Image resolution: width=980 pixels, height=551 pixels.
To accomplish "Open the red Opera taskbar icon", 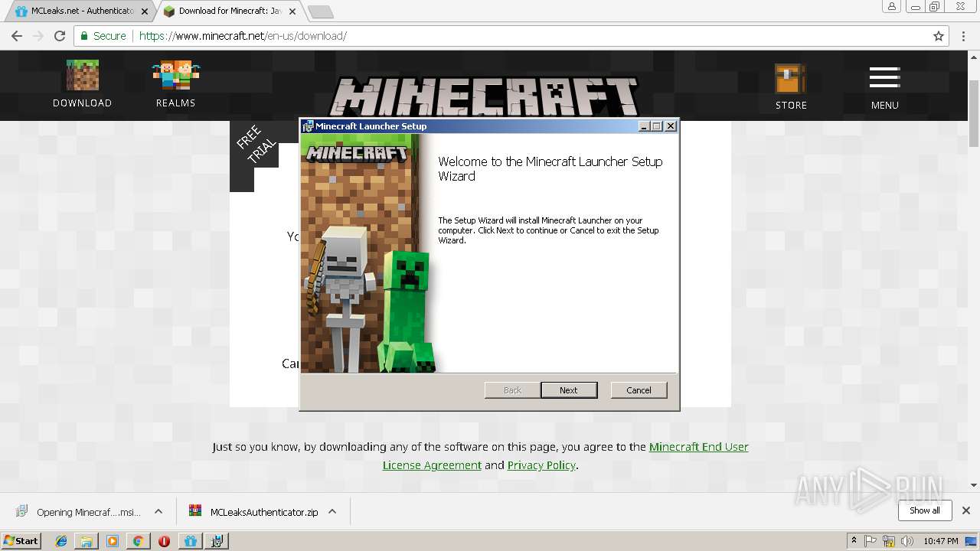I will point(164,541).
